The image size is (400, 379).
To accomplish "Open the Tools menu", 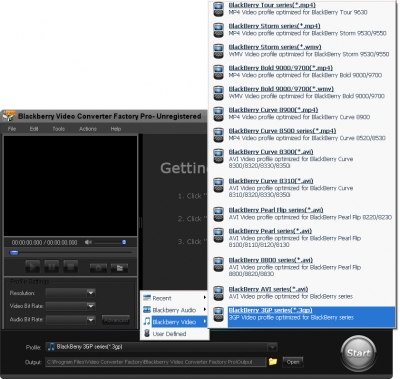I will pos(58,129).
